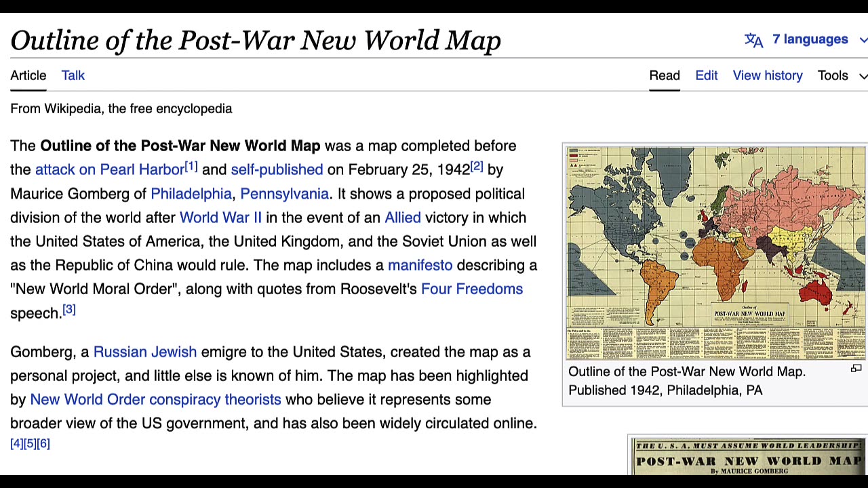The width and height of the screenshot is (868, 488).
Task: Follow the attack on Pearl Harbor link
Action: (x=109, y=169)
